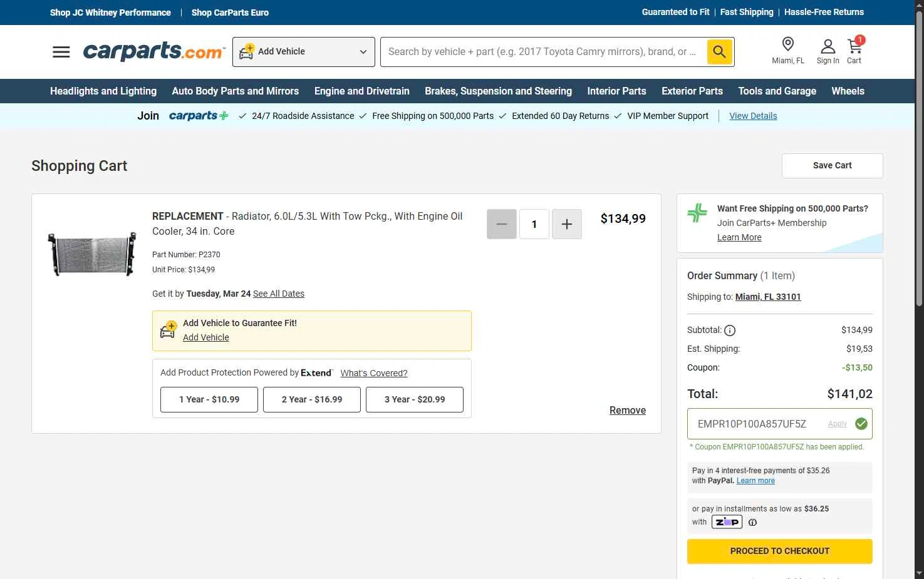Viewport: 924px width, 579px height.
Task: Click the item price $134,99
Action: [x=623, y=218]
